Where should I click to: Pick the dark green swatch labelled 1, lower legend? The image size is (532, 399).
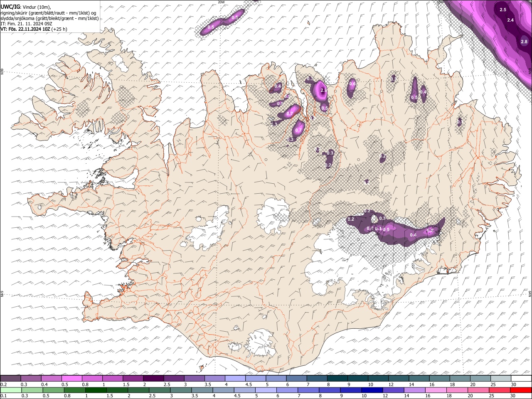click(x=96, y=390)
